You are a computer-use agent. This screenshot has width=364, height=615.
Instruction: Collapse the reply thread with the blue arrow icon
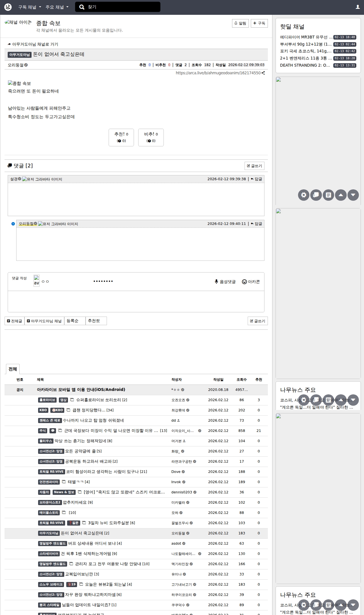[13, 224]
